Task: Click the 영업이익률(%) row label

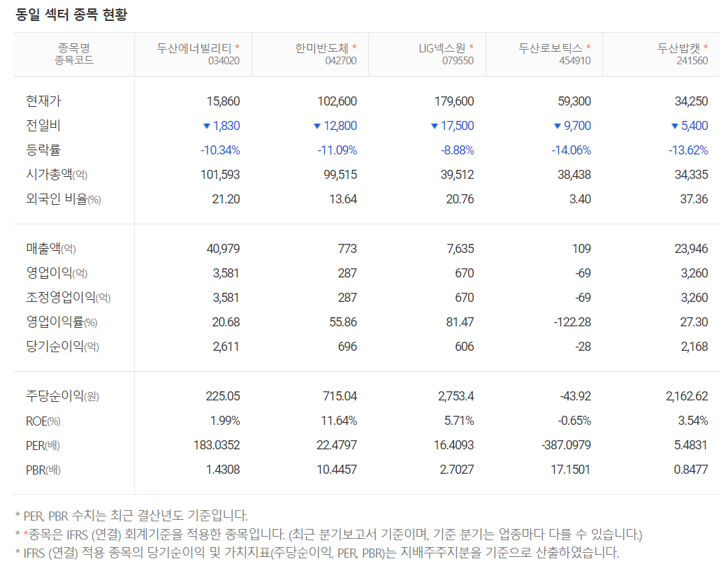Action: click(61, 322)
